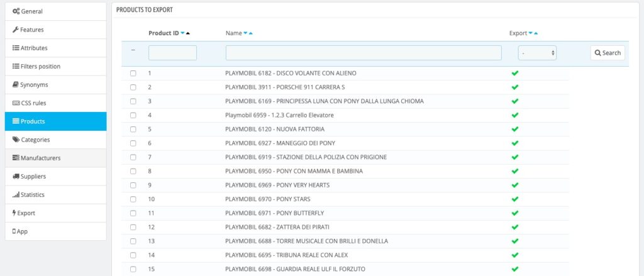644x276 pixels.
Task: Open Features section in sidebar
Action: tap(55, 30)
